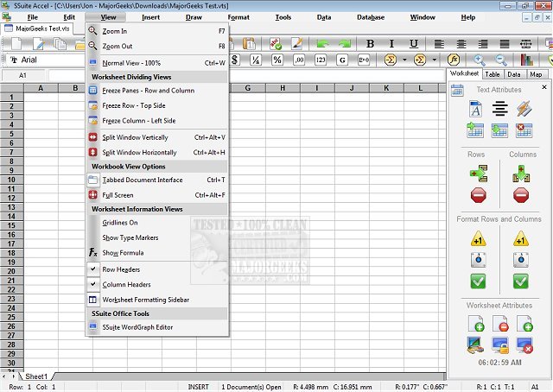Click sidebar center alignment icon
Viewport: 553px width, 392px height.
pos(499,109)
